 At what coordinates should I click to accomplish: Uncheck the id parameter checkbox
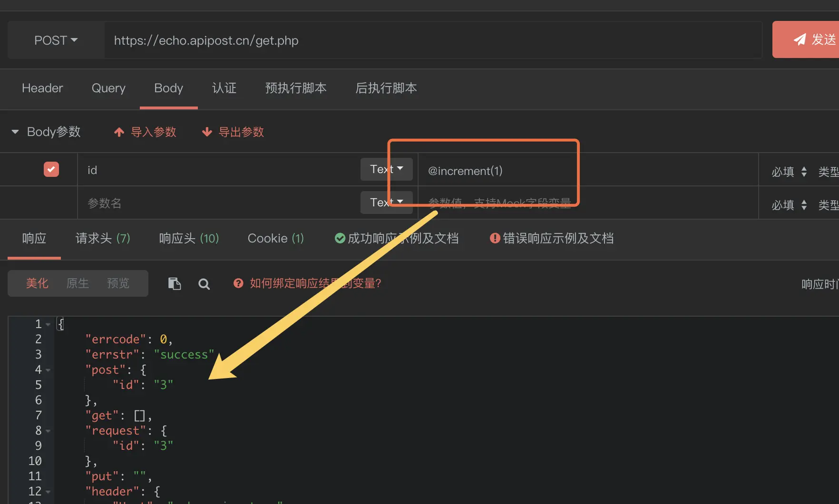pos(51,169)
